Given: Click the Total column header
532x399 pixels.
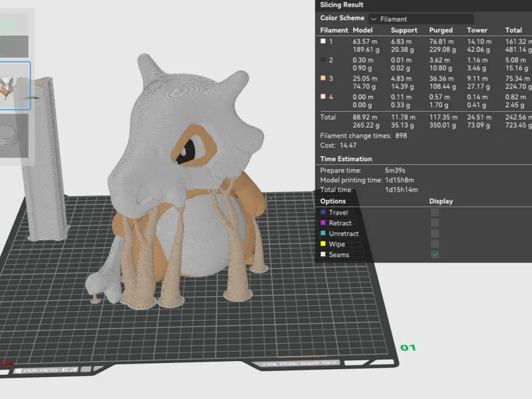Looking at the screenshot, I should coord(513,30).
